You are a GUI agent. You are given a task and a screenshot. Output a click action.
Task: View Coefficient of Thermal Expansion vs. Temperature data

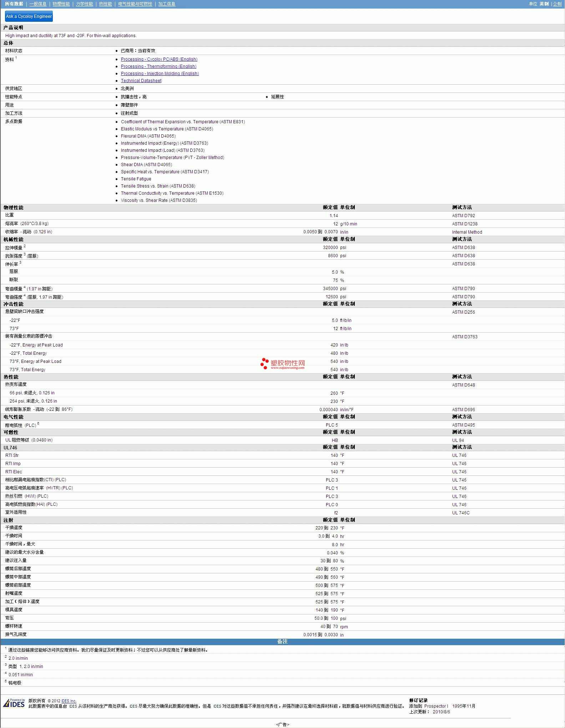(183, 122)
